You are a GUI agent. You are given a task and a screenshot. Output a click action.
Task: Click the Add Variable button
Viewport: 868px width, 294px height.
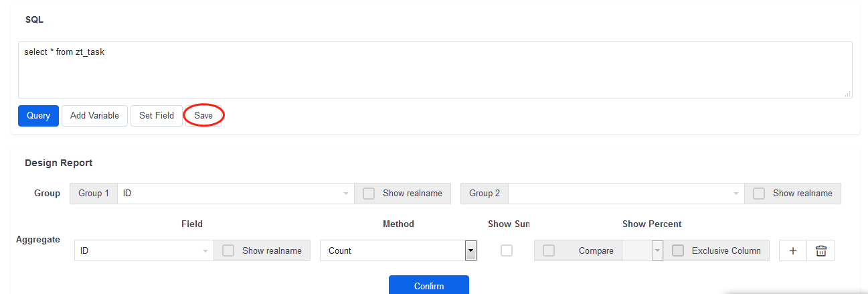point(94,116)
